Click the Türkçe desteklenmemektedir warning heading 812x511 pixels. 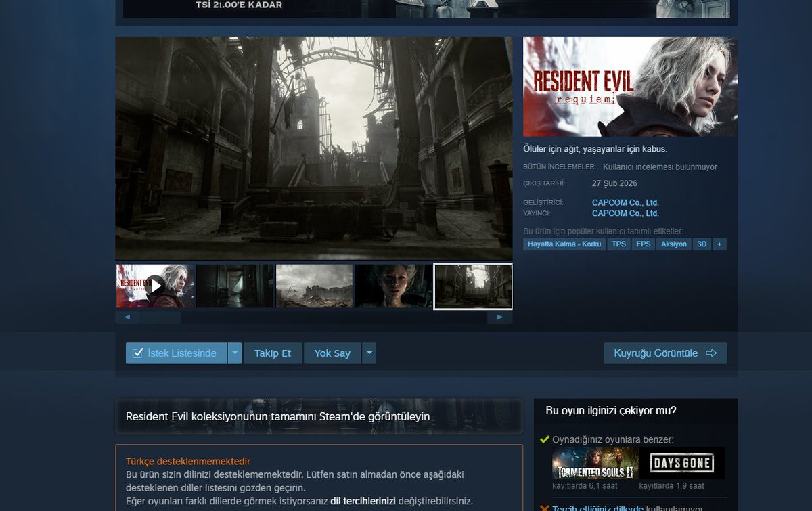(188, 461)
